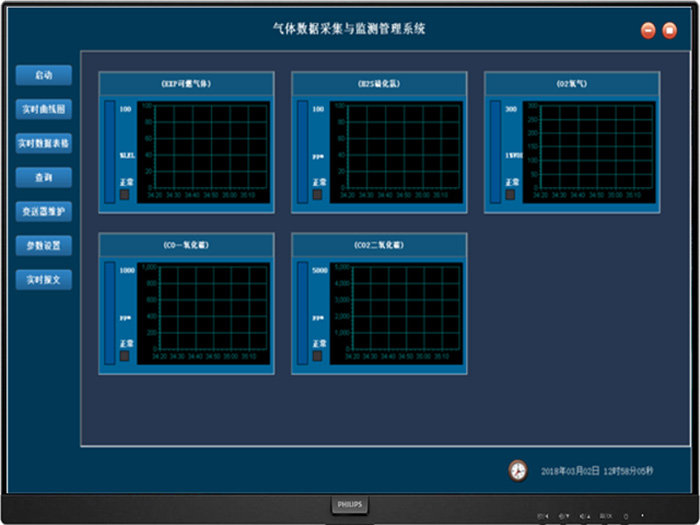Open the 实时报文 real-time message view
The width and height of the screenshot is (700, 525).
click(44, 279)
